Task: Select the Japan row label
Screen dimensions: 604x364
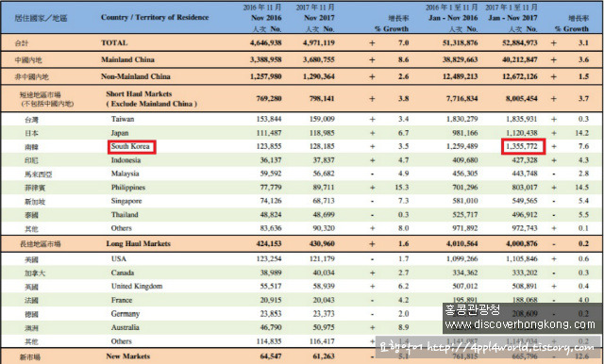Action: 120,133
